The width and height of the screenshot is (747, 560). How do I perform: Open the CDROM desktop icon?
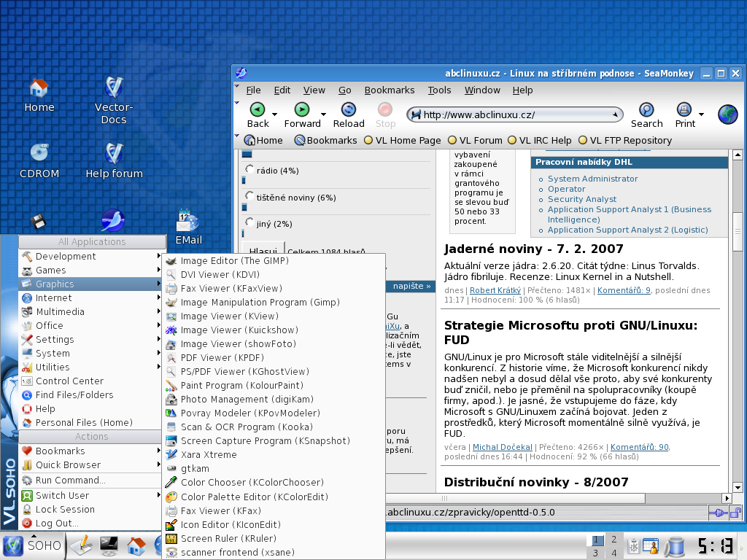[x=39, y=160]
